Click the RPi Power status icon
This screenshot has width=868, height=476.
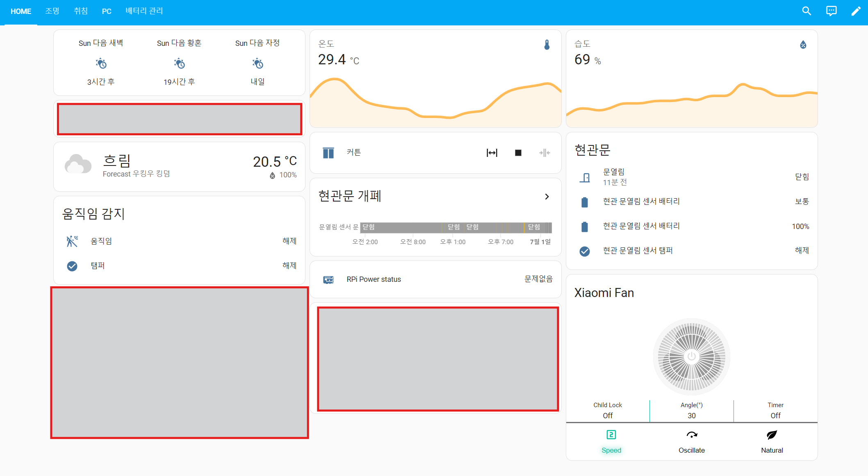click(x=328, y=279)
